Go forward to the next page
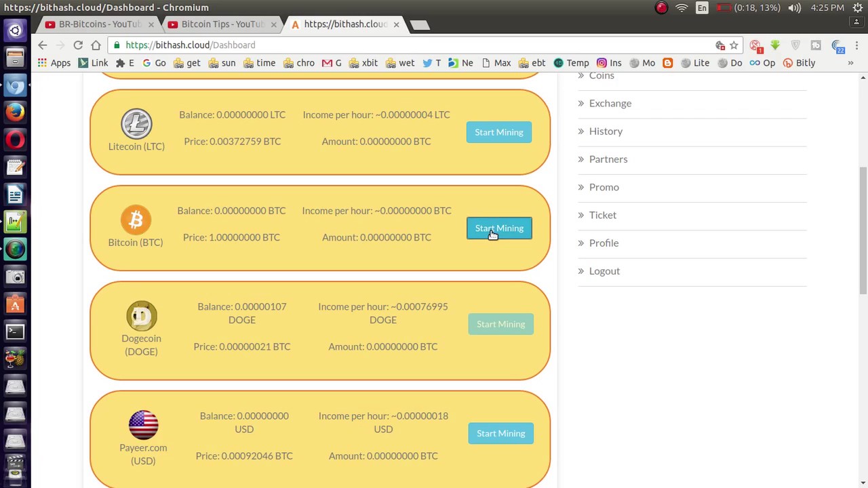This screenshot has width=868, height=488. point(60,45)
